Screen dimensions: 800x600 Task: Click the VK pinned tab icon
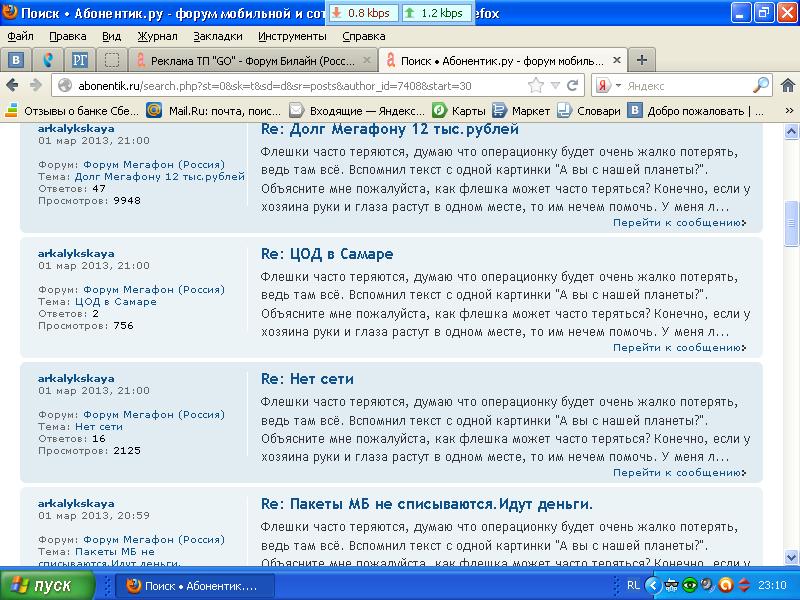coord(16,60)
